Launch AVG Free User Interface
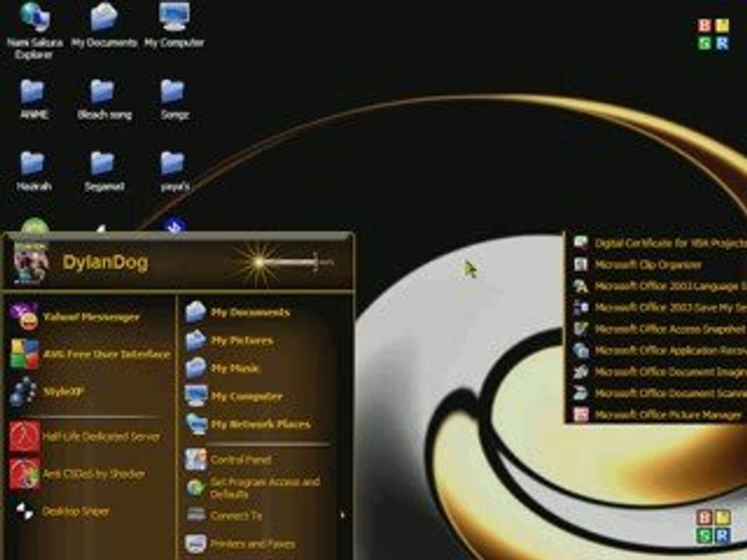Screen dimensions: 747x560 89,355
